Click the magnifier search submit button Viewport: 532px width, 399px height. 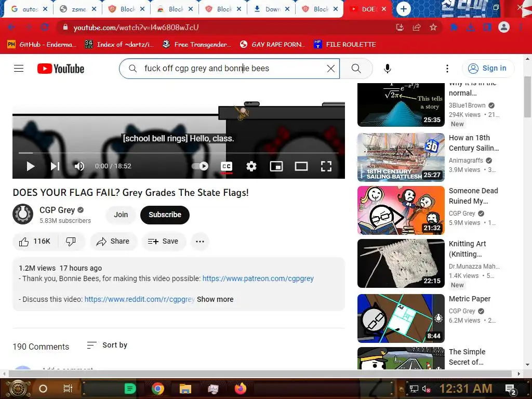click(x=356, y=69)
